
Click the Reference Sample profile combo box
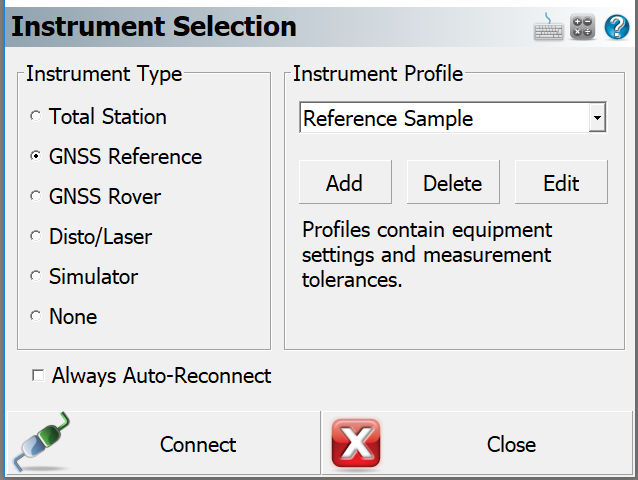click(x=452, y=118)
